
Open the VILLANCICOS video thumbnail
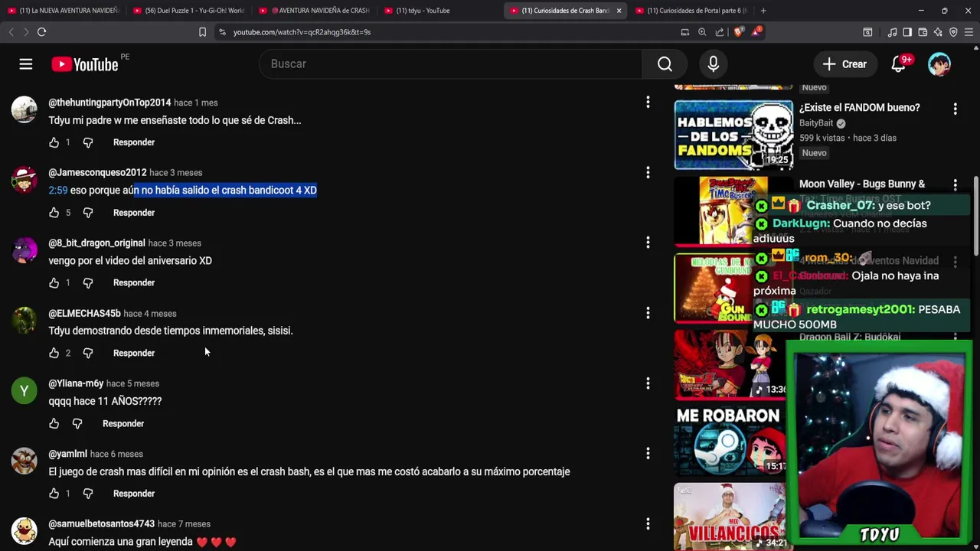(730, 517)
